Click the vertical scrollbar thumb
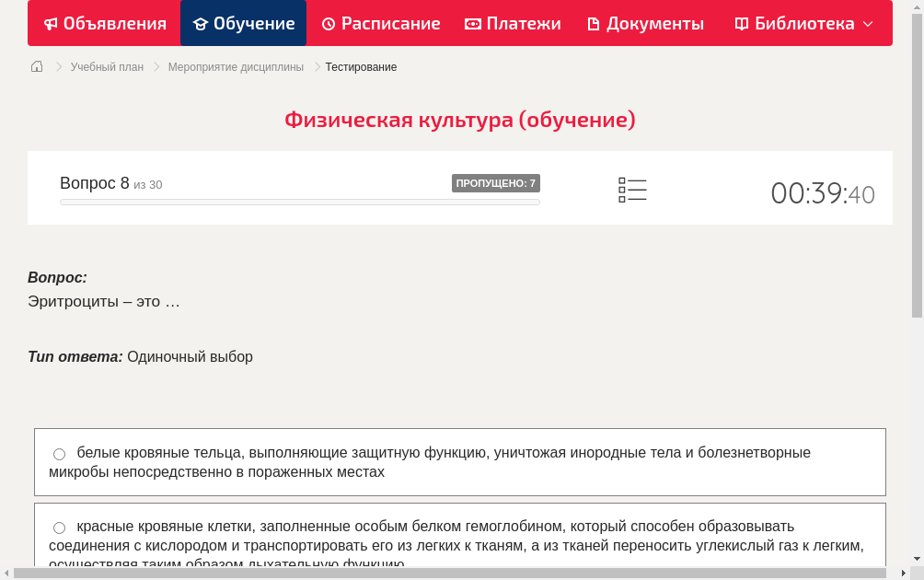Viewport: 924px width, 580px height. tap(917, 167)
